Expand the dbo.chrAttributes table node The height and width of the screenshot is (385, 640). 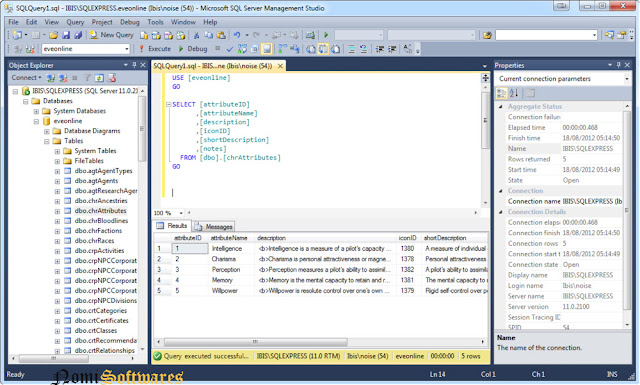point(58,211)
